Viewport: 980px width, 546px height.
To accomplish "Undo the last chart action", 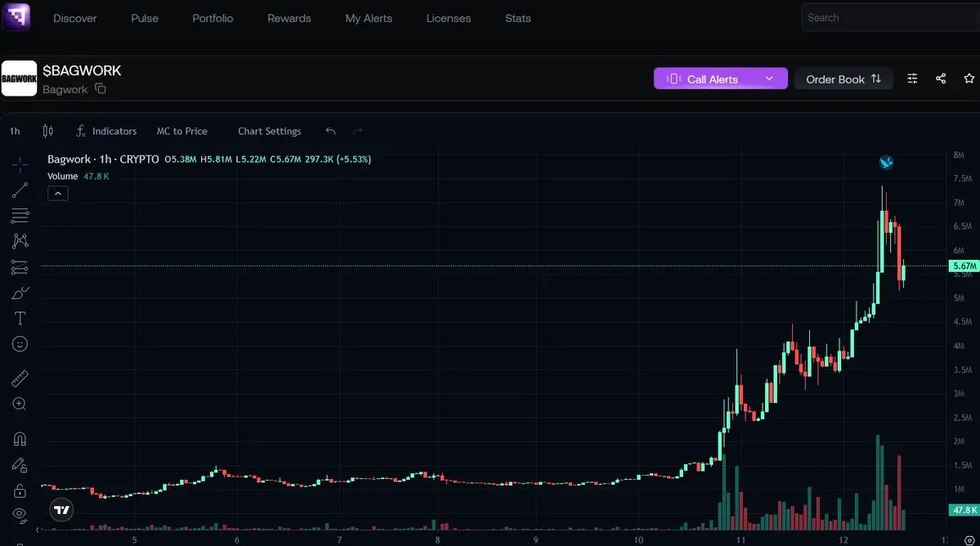I will [x=331, y=131].
